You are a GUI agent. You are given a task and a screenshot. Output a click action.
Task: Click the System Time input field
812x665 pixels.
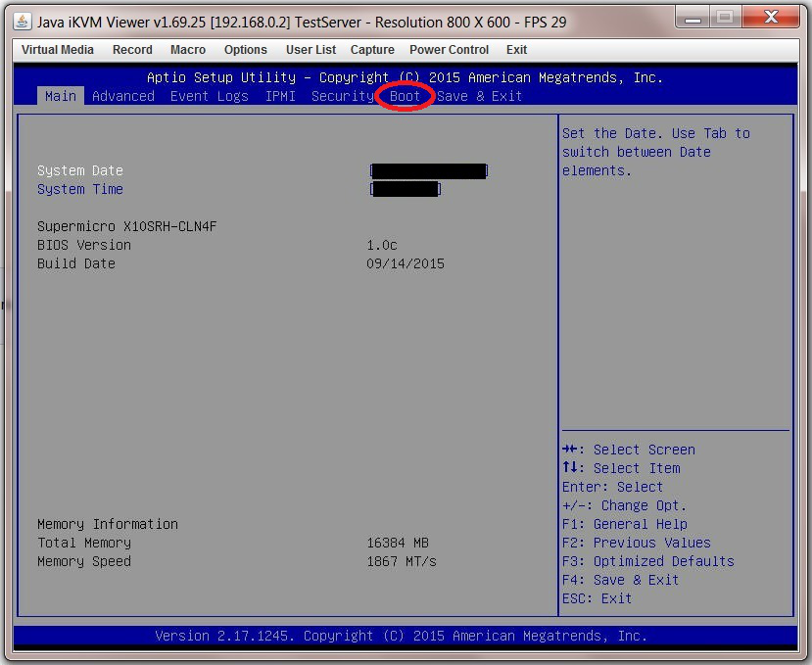point(405,189)
